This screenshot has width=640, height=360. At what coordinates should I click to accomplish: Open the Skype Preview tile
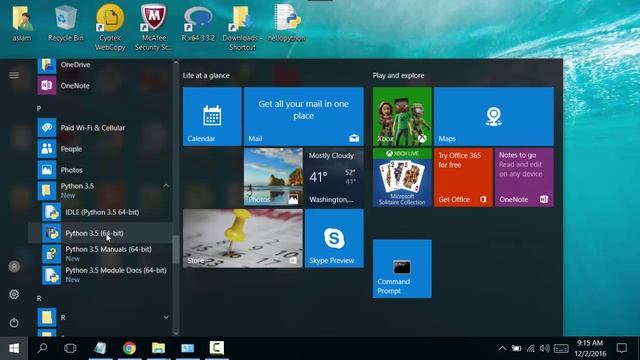tap(334, 238)
